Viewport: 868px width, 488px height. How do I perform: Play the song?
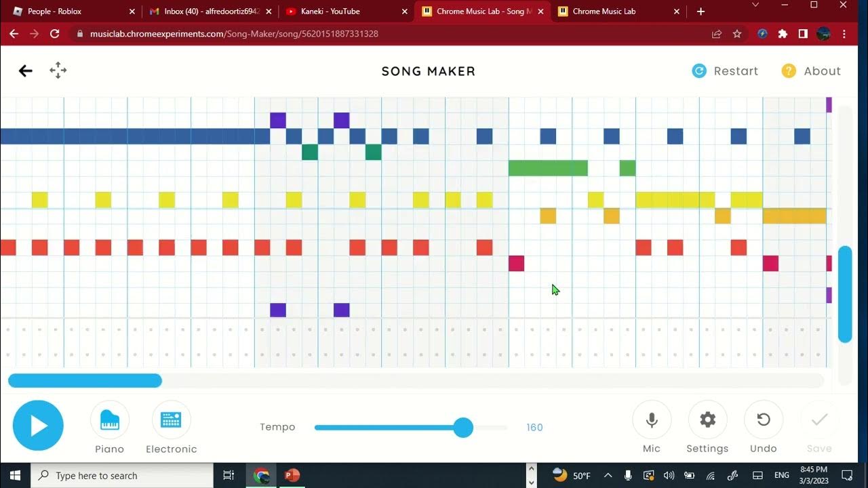point(38,426)
